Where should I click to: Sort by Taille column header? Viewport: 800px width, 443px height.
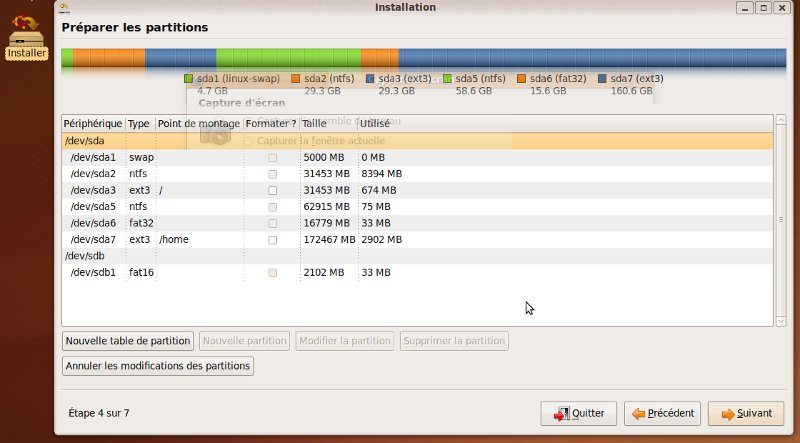pos(329,124)
